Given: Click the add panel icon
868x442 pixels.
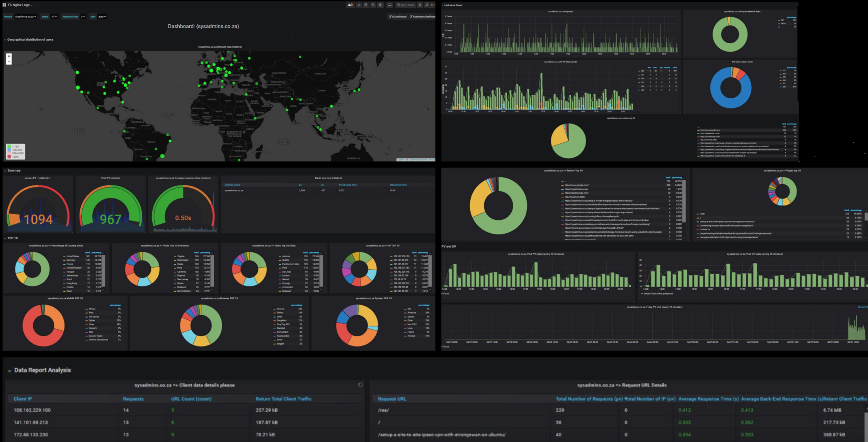Looking at the screenshot, I should (x=351, y=5).
